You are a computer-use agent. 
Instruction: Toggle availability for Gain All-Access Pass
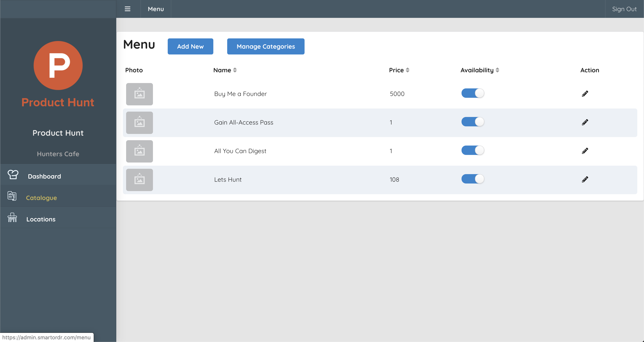pyautogui.click(x=472, y=122)
